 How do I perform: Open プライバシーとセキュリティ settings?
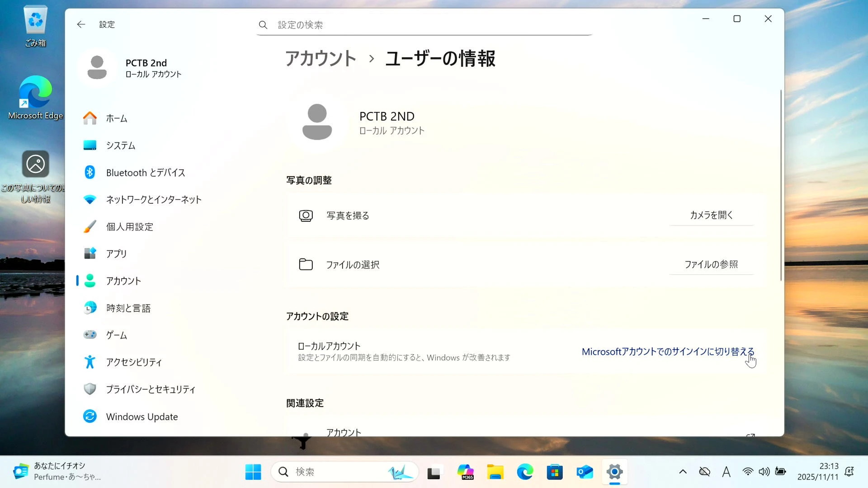click(151, 389)
